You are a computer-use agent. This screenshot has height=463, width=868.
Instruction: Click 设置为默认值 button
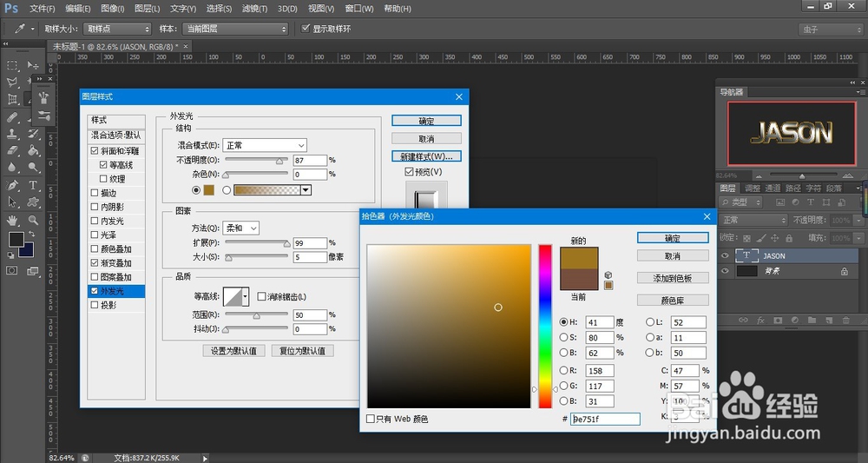(x=233, y=351)
